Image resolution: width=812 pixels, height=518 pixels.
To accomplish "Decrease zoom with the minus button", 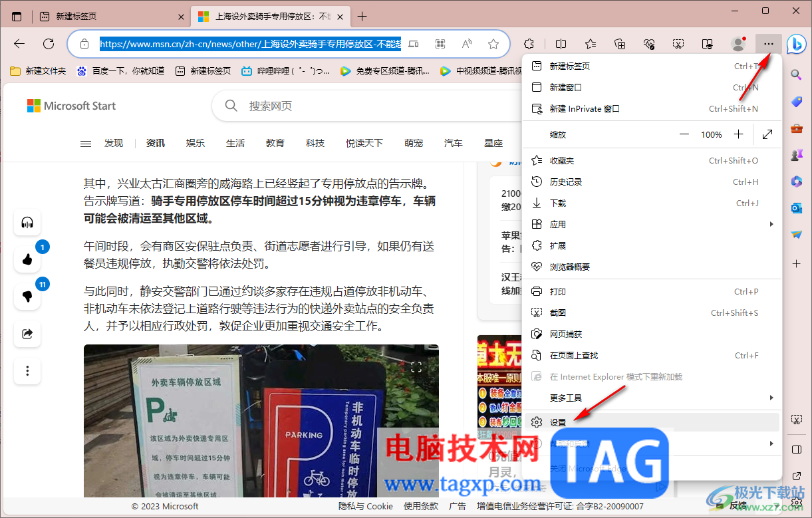I will click(684, 134).
